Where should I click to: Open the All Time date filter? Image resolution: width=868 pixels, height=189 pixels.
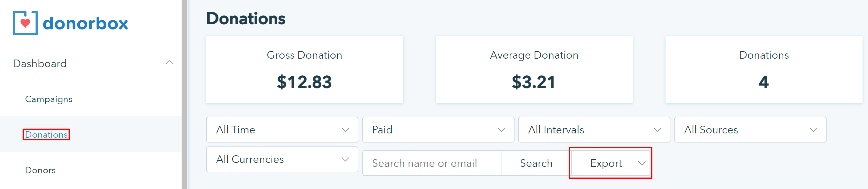point(282,130)
